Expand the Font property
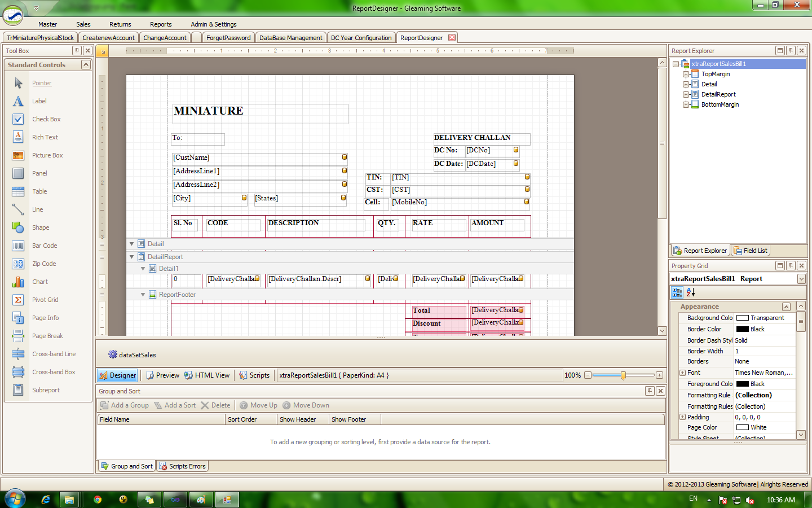The height and width of the screenshot is (508, 812). tap(682, 373)
